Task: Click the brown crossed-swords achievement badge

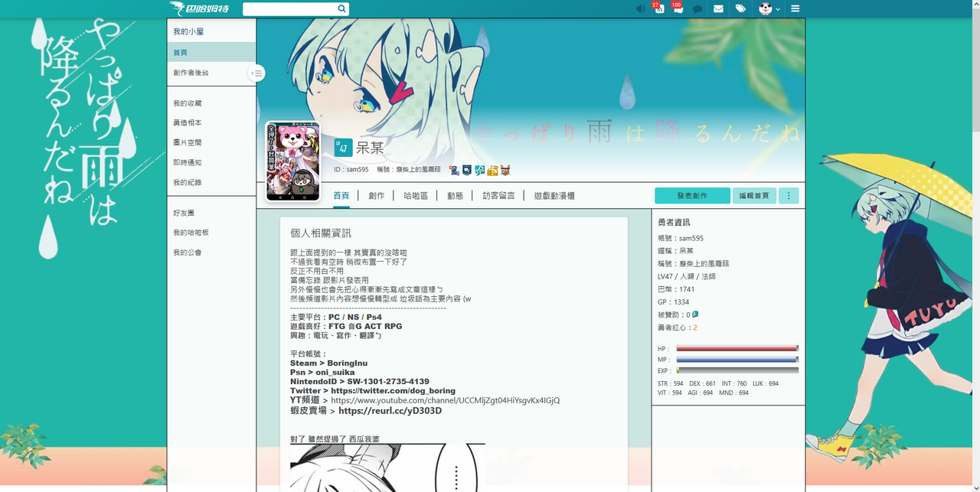Action: 505,170
